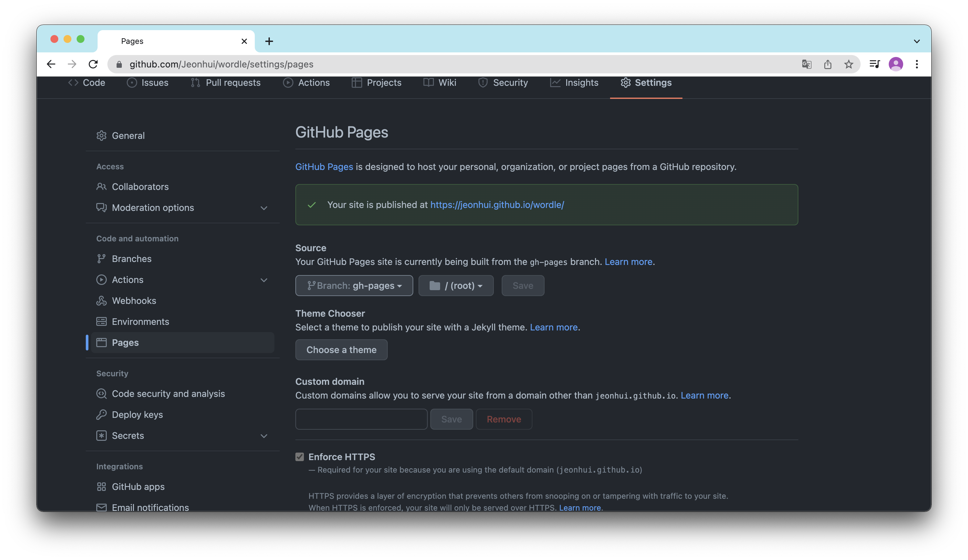Viewport: 968px width, 560px height.
Task: Click the lock icon in the address bar
Action: coord(120,64)
